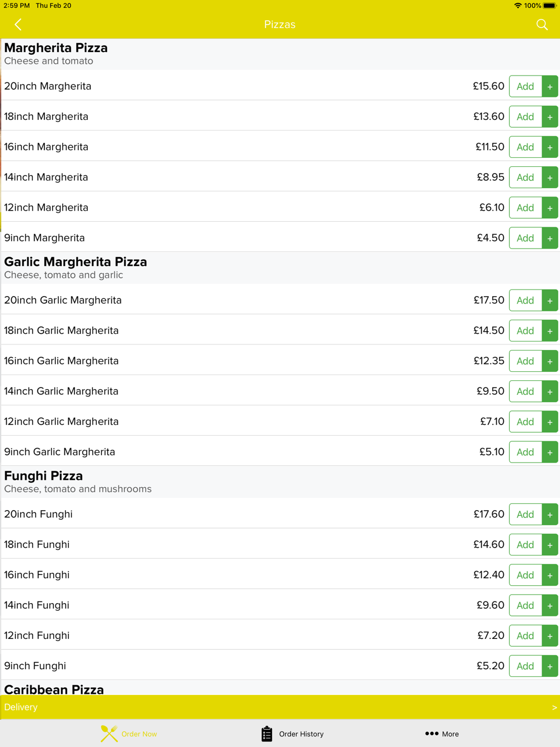The height and width of the screenshot is (747, 560).
Task: Tap the Pizzas page title
Action: [280, 25]
